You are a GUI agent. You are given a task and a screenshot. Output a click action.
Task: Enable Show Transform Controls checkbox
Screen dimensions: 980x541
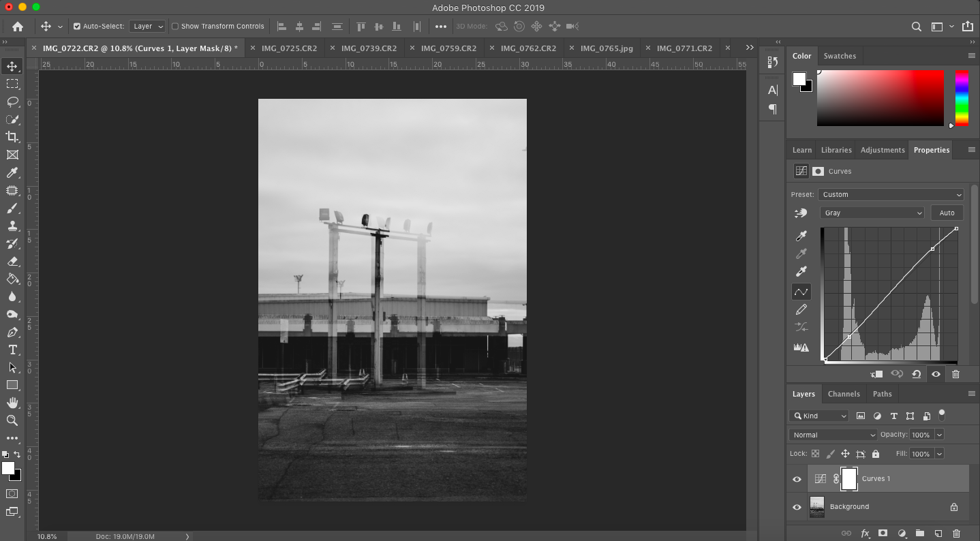click(x=175, y=27)
